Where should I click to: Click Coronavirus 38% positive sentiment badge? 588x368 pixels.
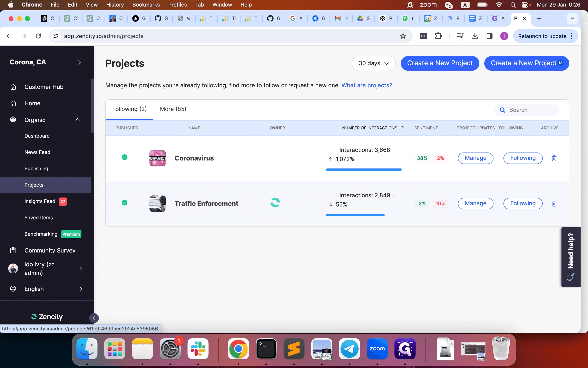(422, 158)
